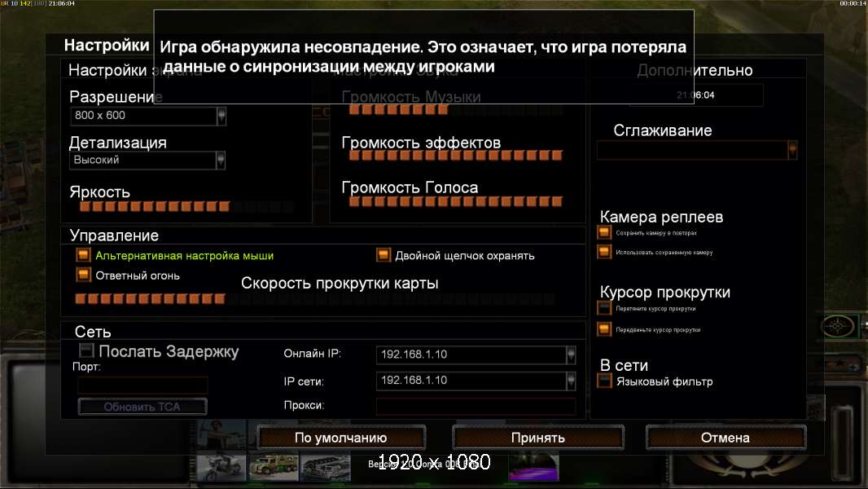Select the tank unit thumbnail behind dialog

pos(326,468)
